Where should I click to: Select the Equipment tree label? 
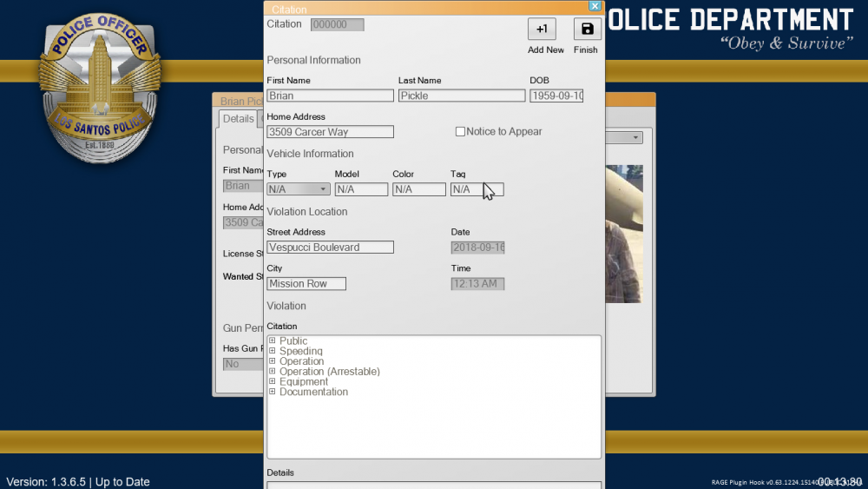point(303,381)
